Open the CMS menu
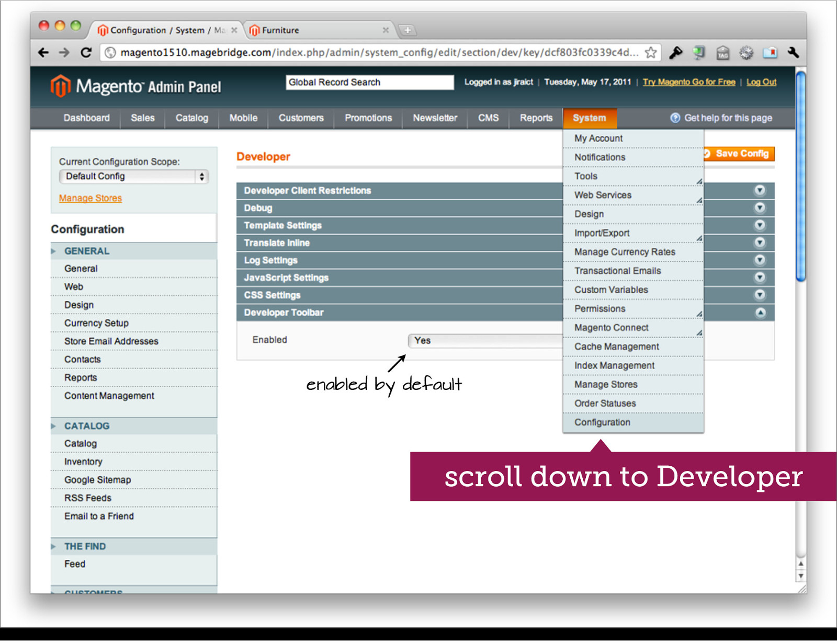Screen dimensions: 837x644 point(489,118)
